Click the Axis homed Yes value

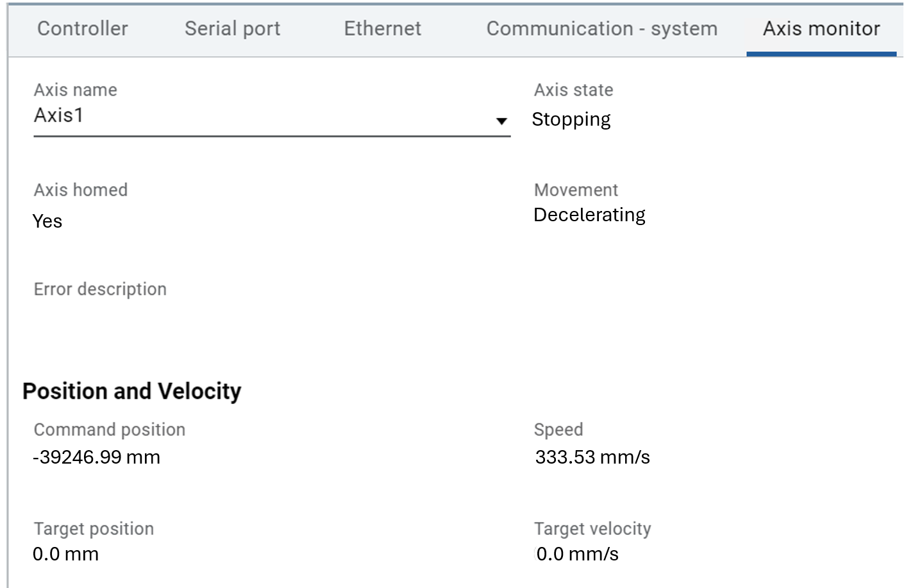47,221
